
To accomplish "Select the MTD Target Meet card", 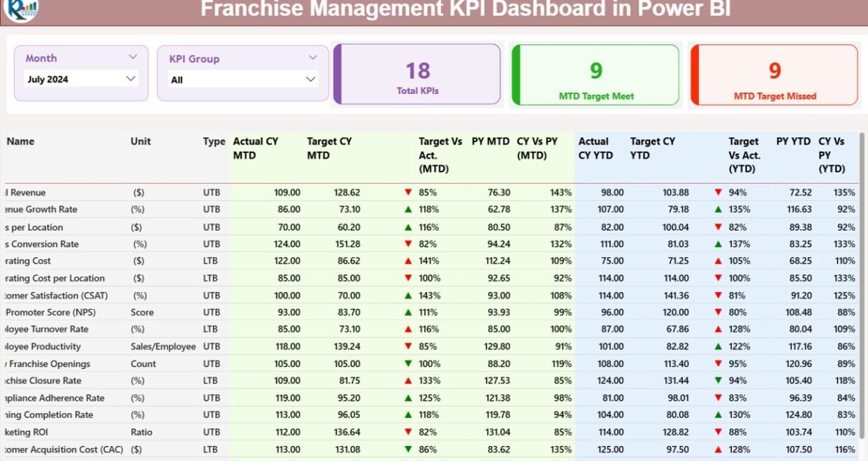I will 595,75.
